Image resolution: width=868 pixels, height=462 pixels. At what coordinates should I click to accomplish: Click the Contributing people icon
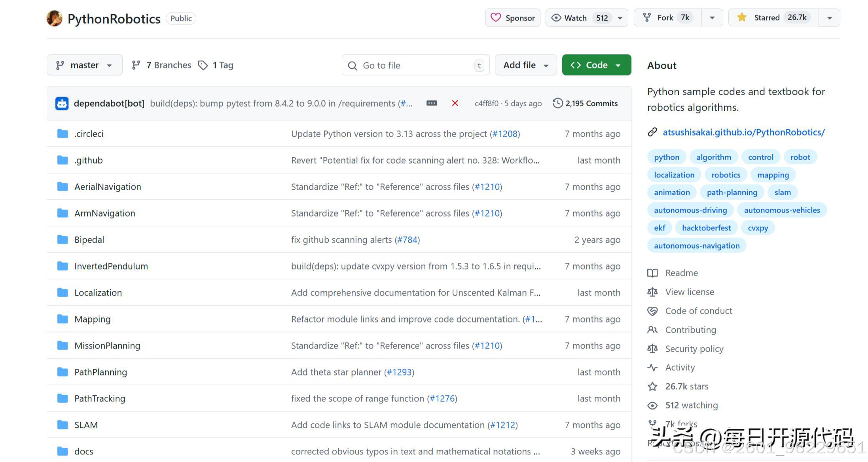[x=652, y=330]
